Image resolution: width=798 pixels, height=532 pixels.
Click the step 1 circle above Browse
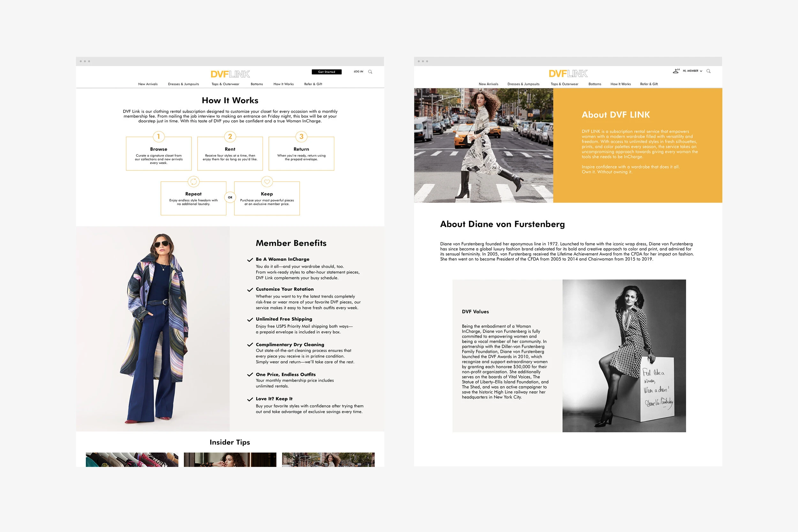158,137
